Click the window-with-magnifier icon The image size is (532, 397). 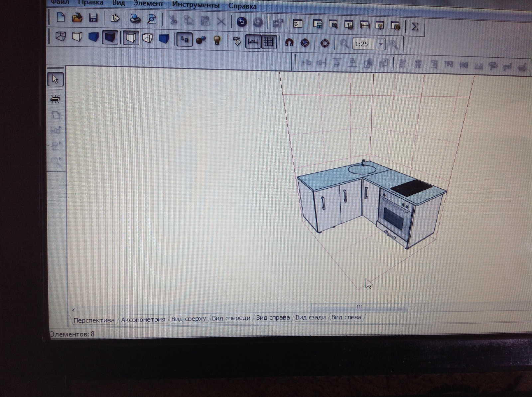(333, 25)
